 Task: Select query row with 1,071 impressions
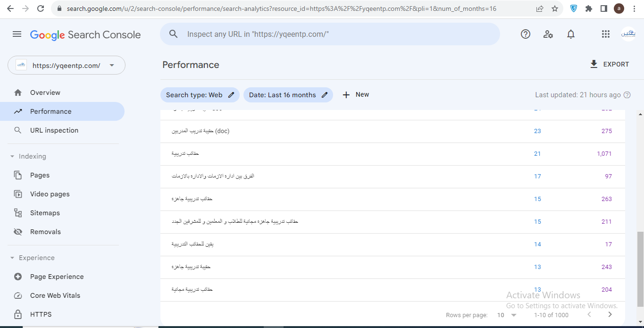click(393, 154)
